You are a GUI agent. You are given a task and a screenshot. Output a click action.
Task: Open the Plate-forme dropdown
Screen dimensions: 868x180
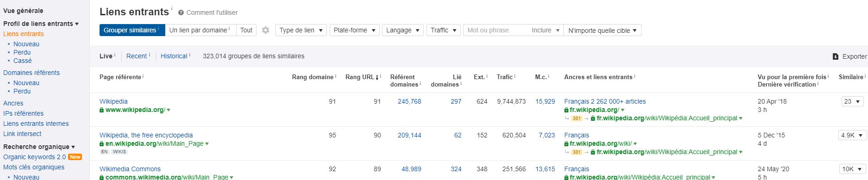pyautogui.click(x=355, y=30)
